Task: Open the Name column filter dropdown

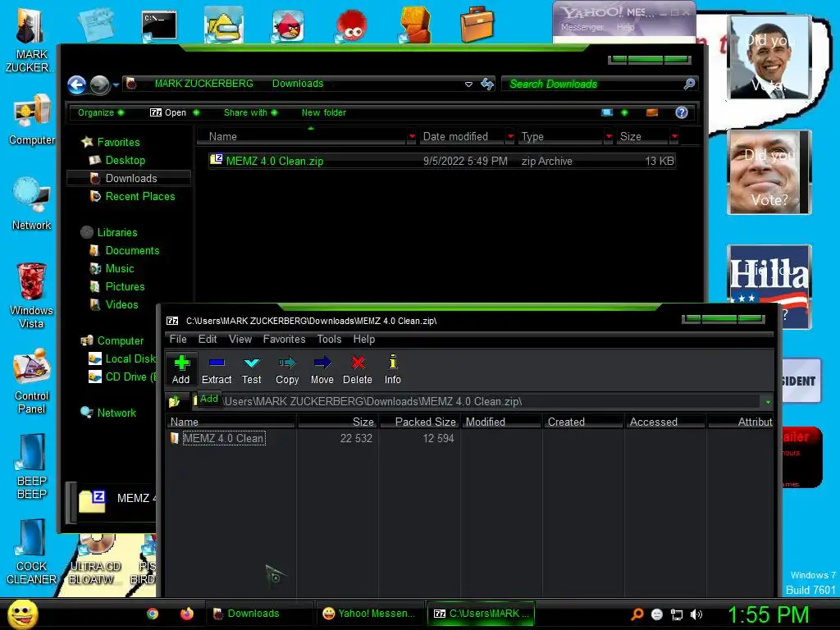Action: [412, 137]
